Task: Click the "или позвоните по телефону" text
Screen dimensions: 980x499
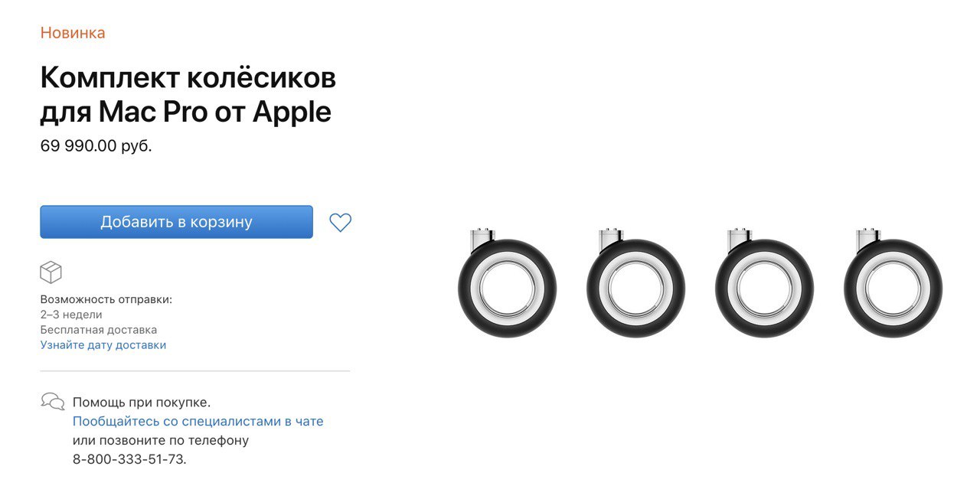Action: click(x=161, y=441)
